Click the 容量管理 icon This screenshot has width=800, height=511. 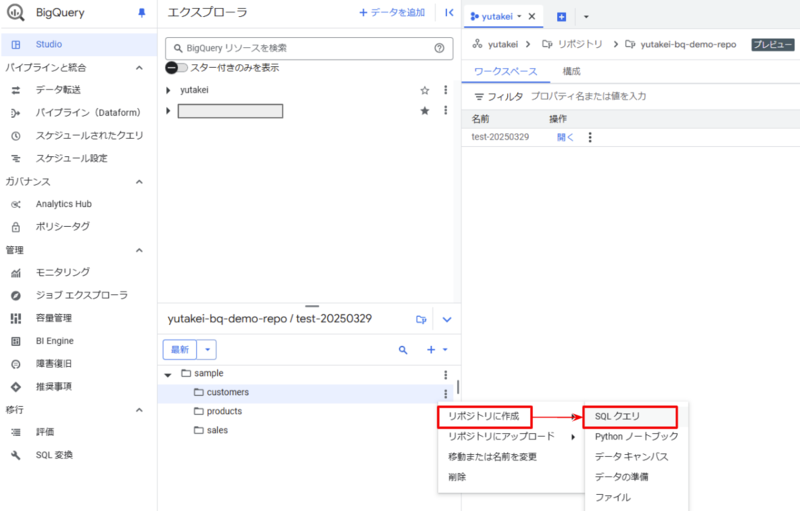16,318
